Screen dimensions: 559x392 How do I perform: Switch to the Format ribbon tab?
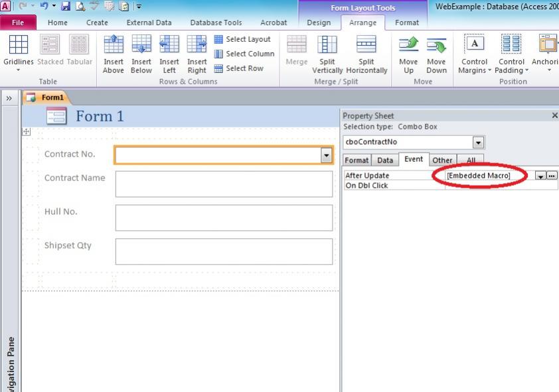point(407,23)
